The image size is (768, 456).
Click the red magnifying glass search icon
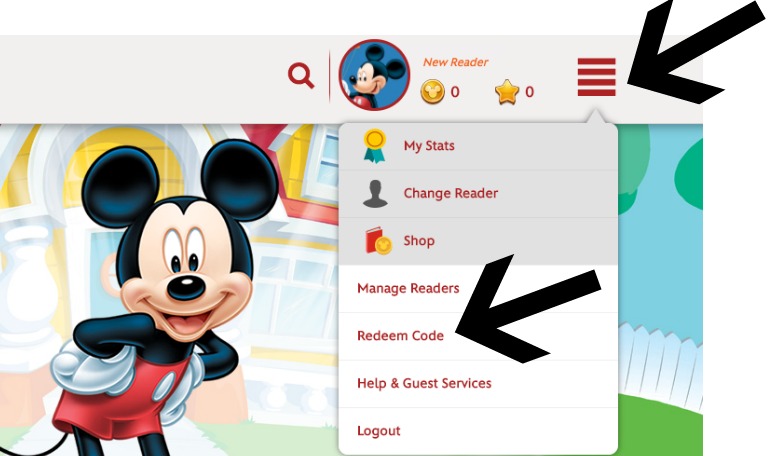[x=301, y=75]
